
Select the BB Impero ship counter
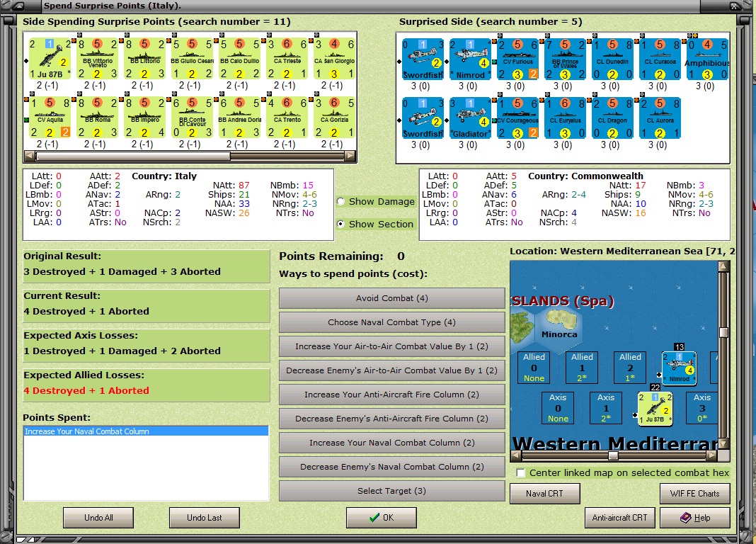(145, 117)
